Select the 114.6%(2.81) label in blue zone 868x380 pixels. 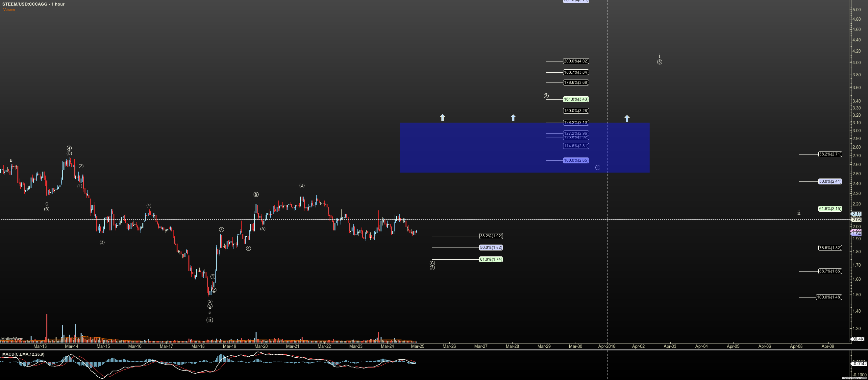click(576, 146)
